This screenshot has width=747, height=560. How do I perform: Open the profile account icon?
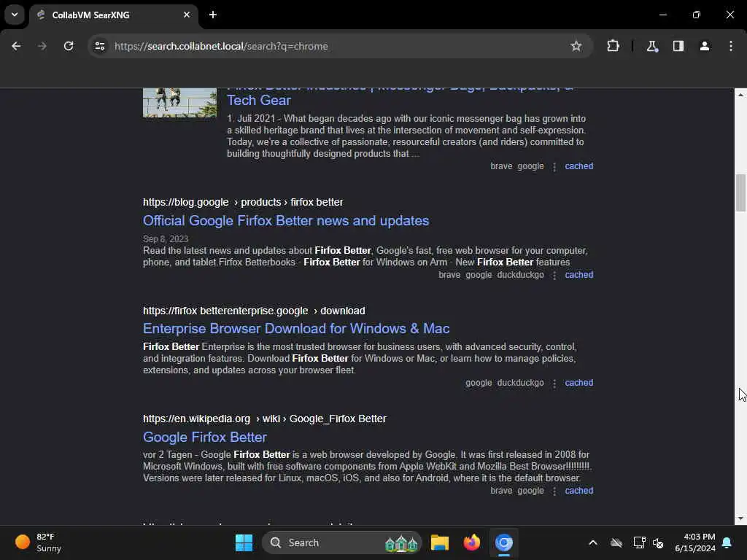[x=705, y=46]
